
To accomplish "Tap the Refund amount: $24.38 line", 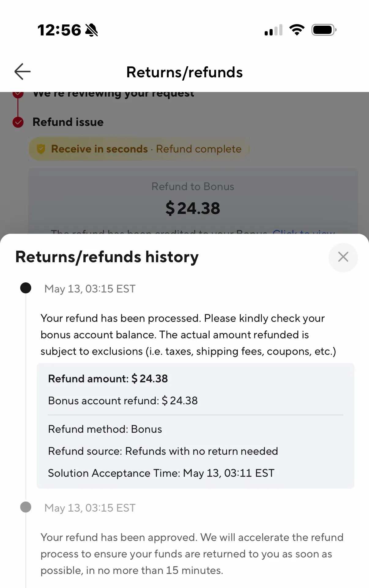I will tap(108, 379).
